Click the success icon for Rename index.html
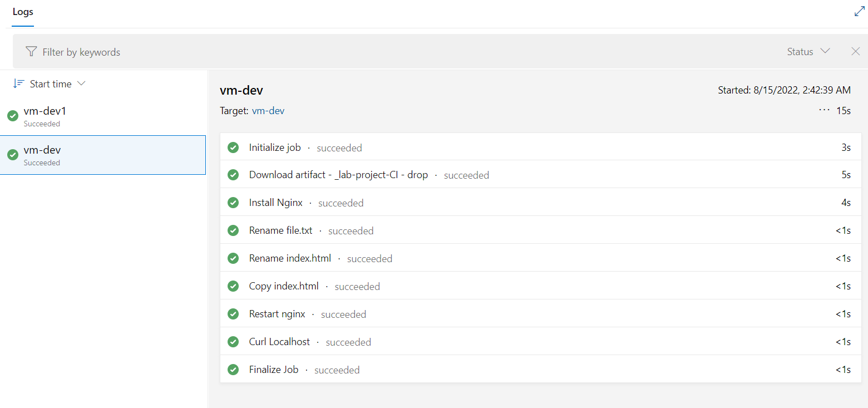868x408 pixels. (233, 258)
